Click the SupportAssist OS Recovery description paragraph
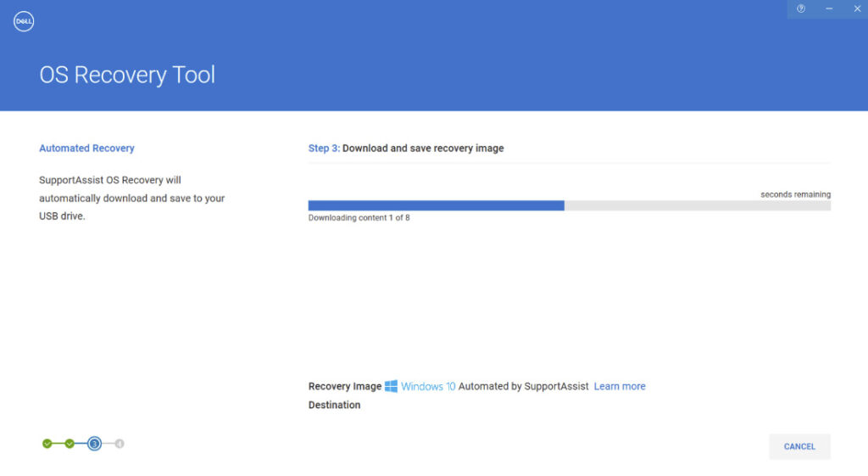The image size is (868, 476). point(131,198)
